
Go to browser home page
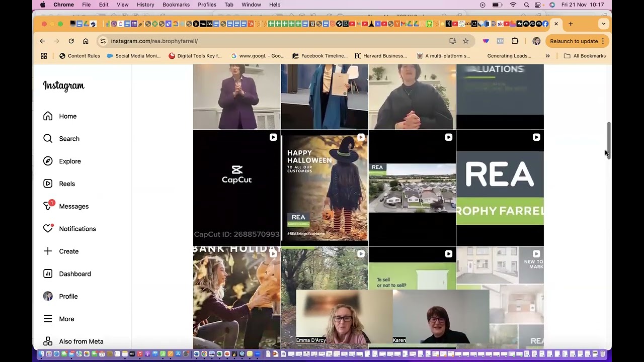pos(86,41)
